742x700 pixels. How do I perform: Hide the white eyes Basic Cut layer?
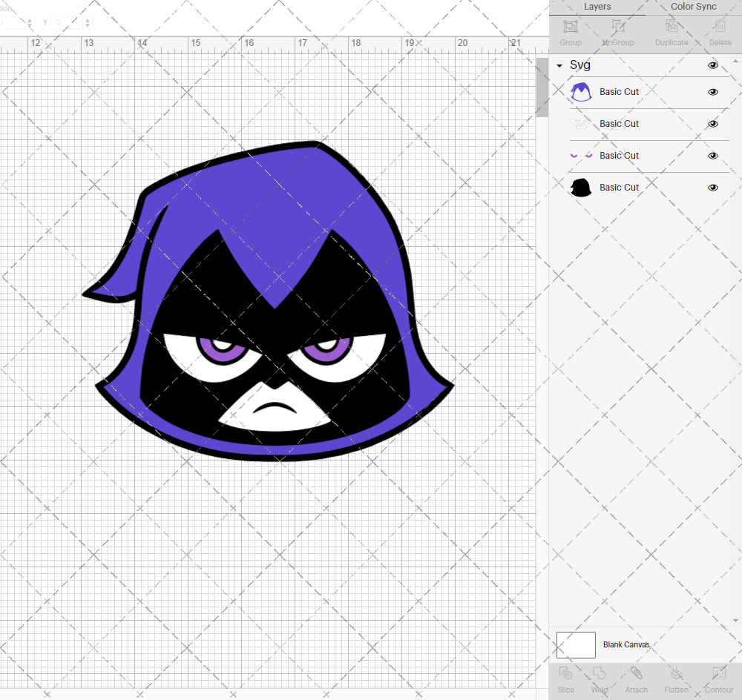(712, 124)
